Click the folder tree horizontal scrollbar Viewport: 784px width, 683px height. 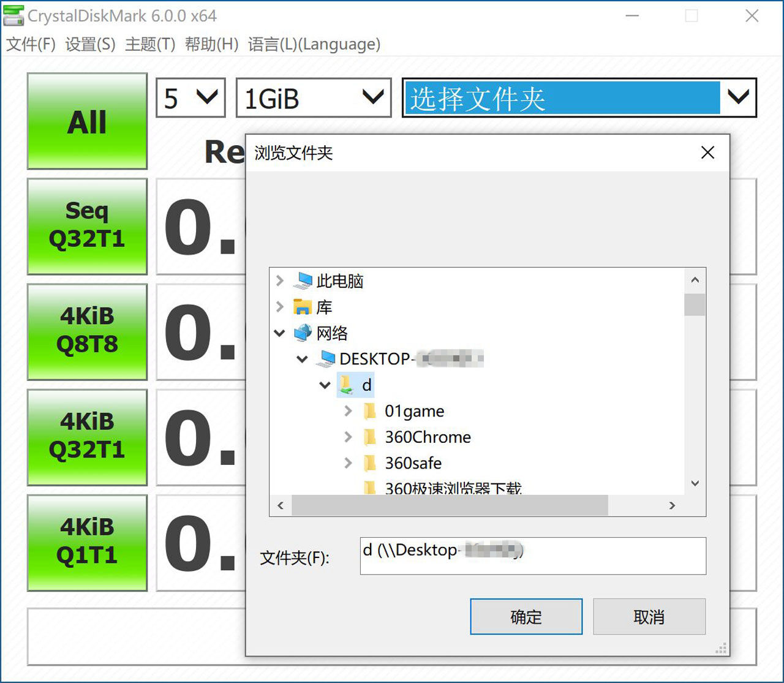tap(450, 505)
